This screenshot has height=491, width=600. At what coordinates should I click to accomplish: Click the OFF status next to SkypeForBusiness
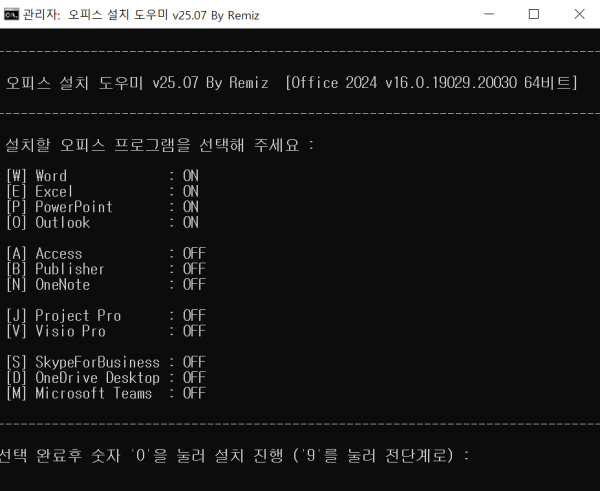coord(194,362)
